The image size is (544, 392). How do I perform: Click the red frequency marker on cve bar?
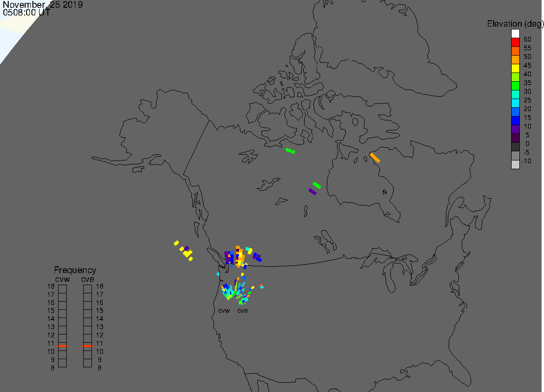(x=88, y=346)
